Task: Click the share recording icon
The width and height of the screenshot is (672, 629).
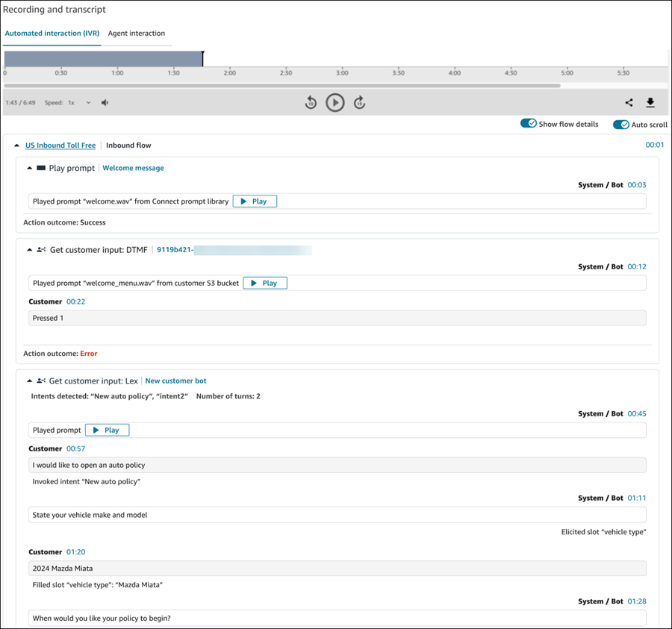Action: click(629, 103)
